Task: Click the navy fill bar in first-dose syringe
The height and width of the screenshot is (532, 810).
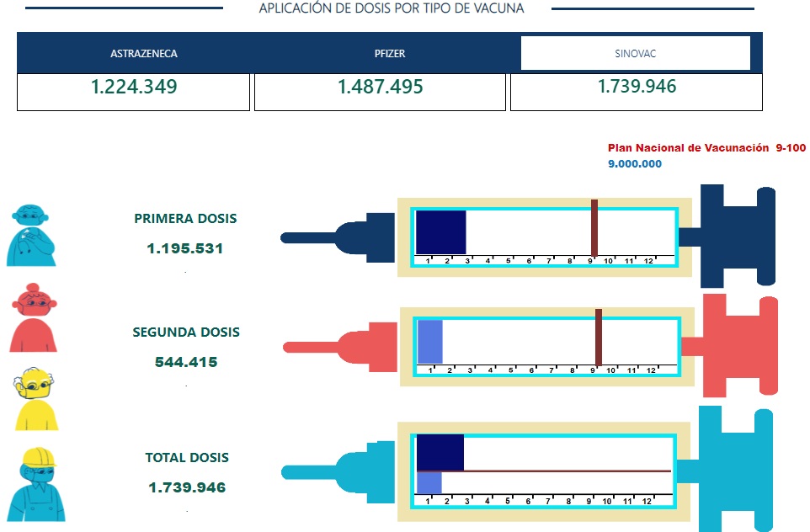Action: (x=440, y=232)
